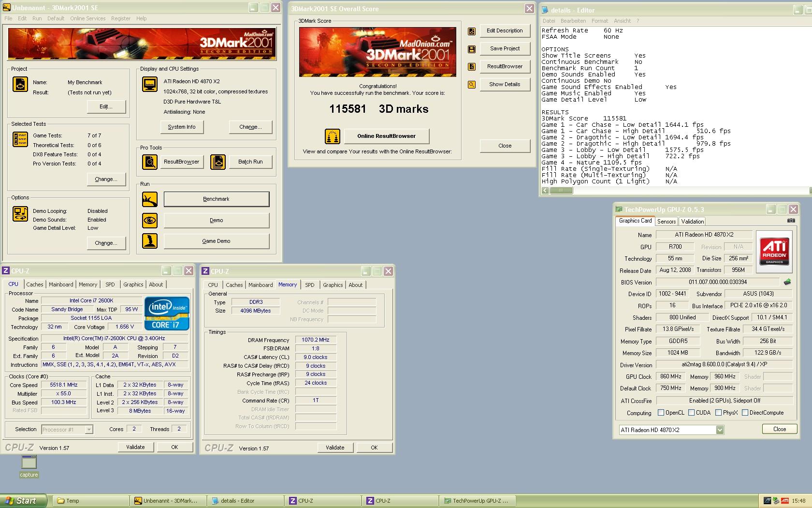Click the Game Demo button
812x508 pixels.
pos(216,241)
